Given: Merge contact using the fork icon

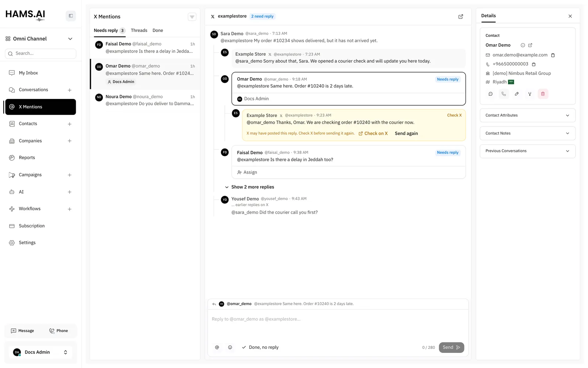Looking at the screenshot, I should [x=530, y=94].
